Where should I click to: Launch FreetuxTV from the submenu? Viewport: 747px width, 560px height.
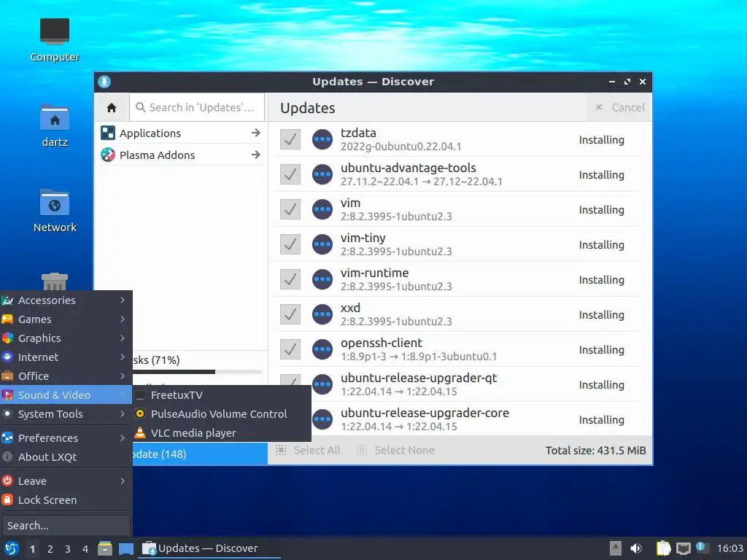pyautogui.click(x=222, y=394)
